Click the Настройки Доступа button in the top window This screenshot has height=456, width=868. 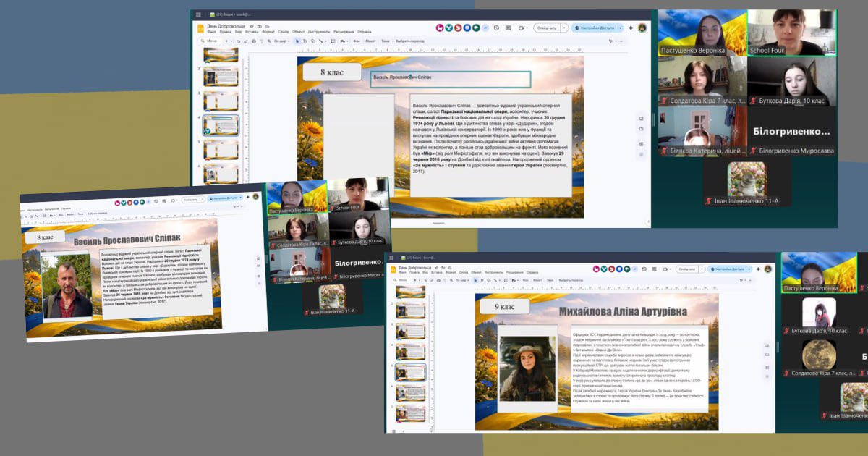[593, 28]
